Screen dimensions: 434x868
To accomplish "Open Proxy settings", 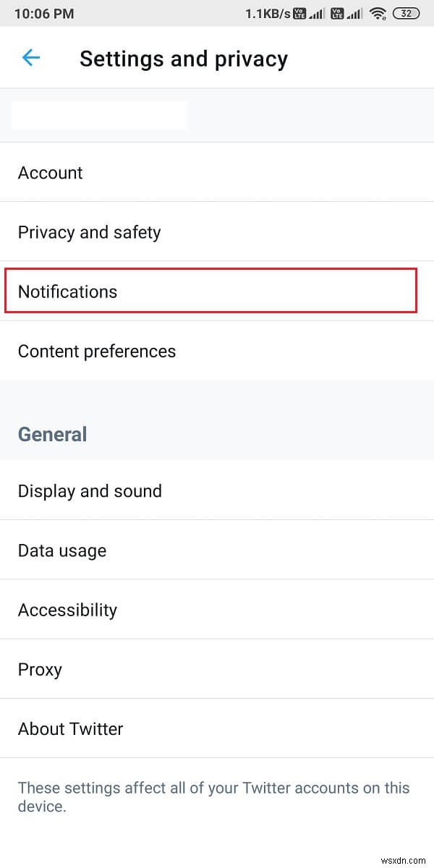I will [x=40, y=669].
